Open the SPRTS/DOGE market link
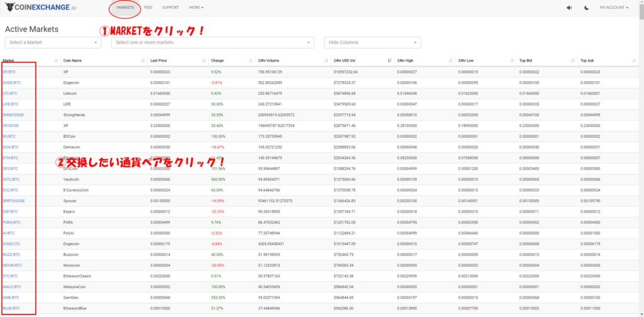This screenshot has width=644, height=317. (x=14, y=201)
